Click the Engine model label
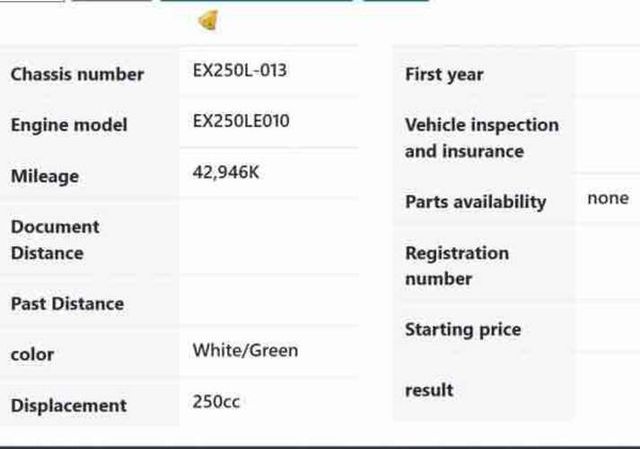This screenshot has width=640, height=449. 69,125
